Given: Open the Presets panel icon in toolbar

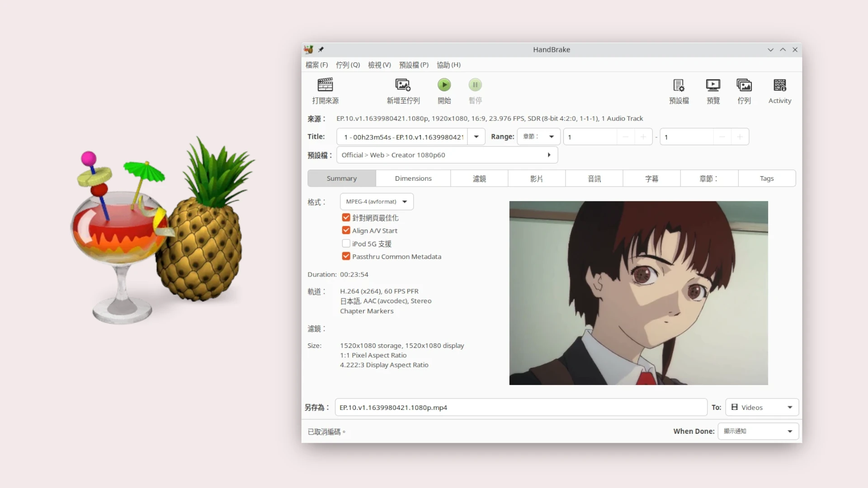Looking at the screenshot, I should (679, 85).
